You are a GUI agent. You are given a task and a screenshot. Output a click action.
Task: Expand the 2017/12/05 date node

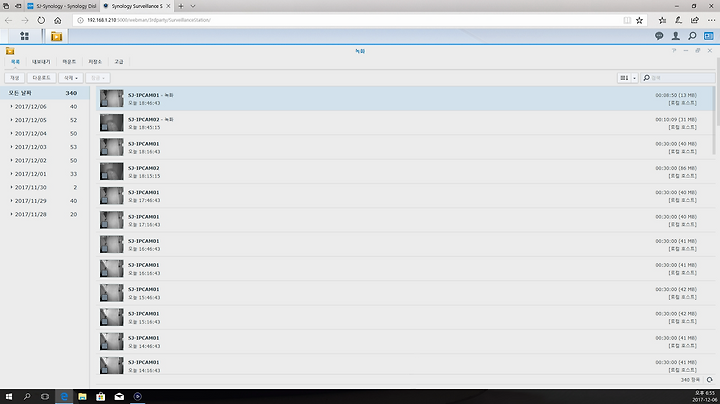click(11, 120)
